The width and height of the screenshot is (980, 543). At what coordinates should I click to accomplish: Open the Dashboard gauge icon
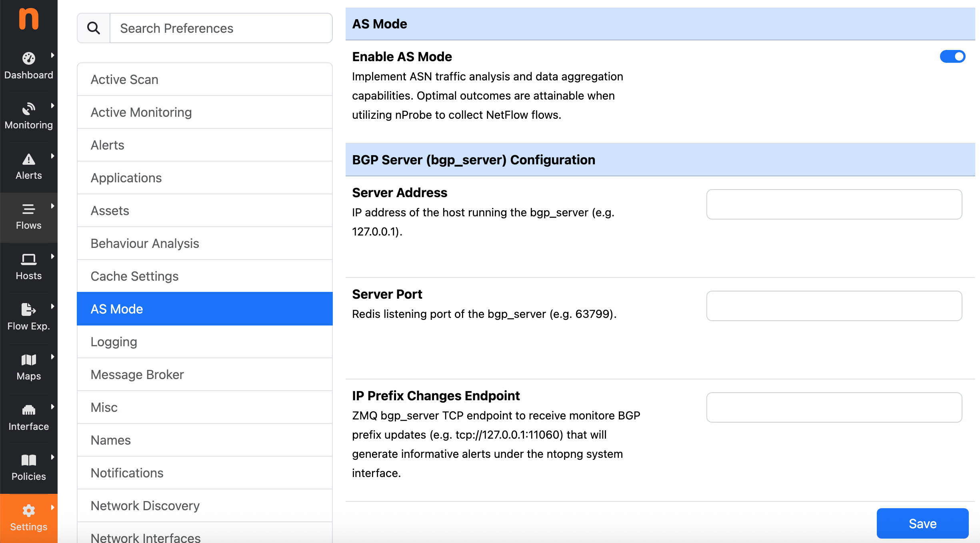coord(28,58)
